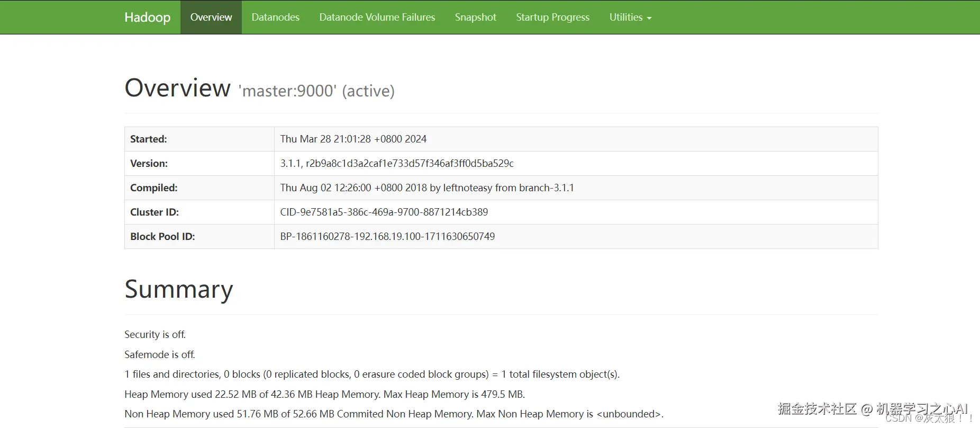Viewport: 980px width, 428px height.
Task: Click the Non Heap Memory used line
Action: click(x=394, y=414)
